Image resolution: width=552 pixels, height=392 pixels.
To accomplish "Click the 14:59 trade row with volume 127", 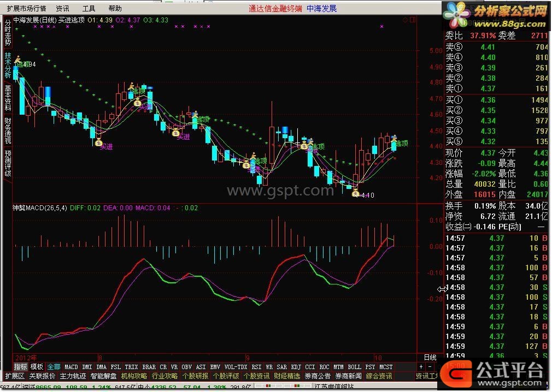I will tap(497, 346).
